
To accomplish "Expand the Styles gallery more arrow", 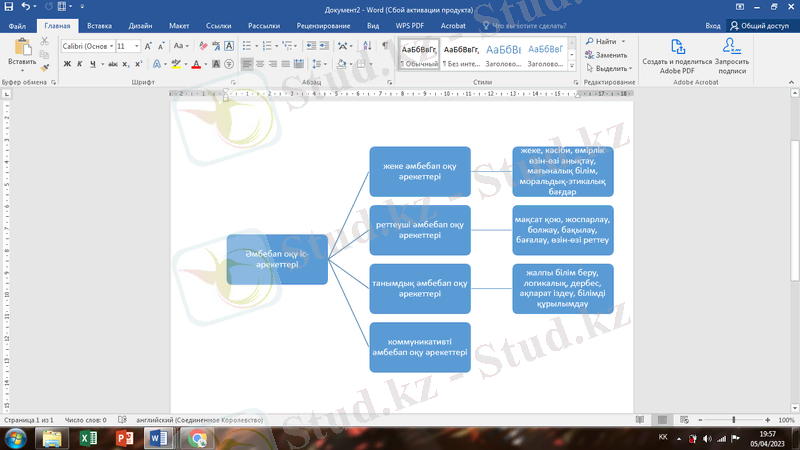I will [573, 67].
